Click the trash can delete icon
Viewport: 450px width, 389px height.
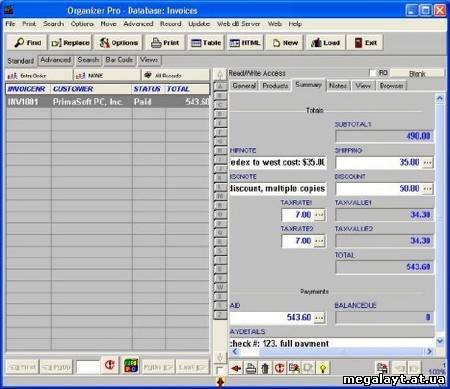pyautogui.click(x=265, y=368)
